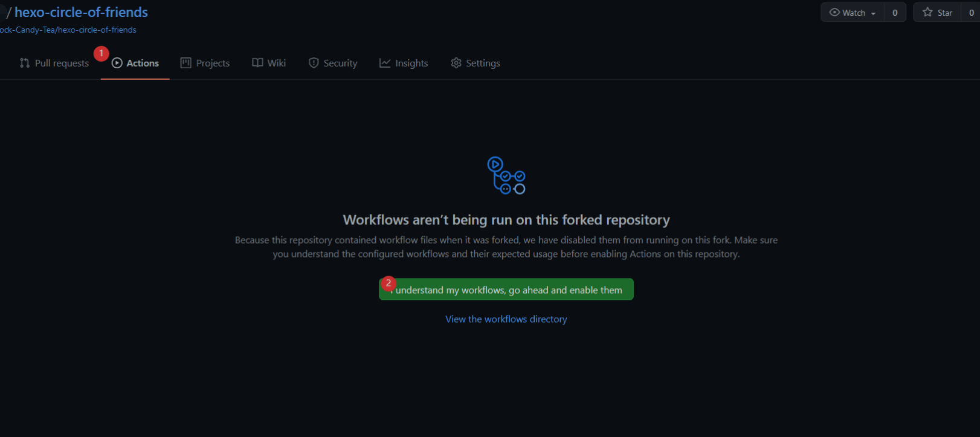Click the Watch eye icon
The width and height of the screenshot is (980, 437).
point(834,12)
